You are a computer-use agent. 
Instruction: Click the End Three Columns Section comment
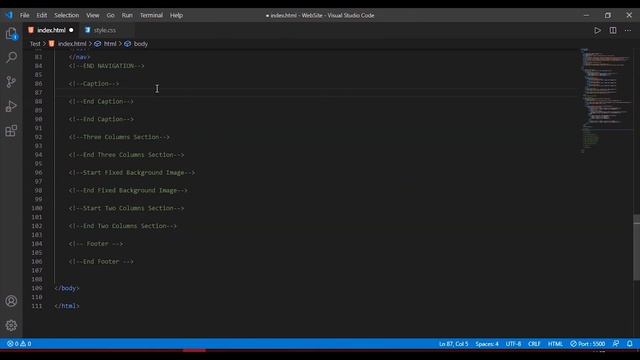click(126, 155)
